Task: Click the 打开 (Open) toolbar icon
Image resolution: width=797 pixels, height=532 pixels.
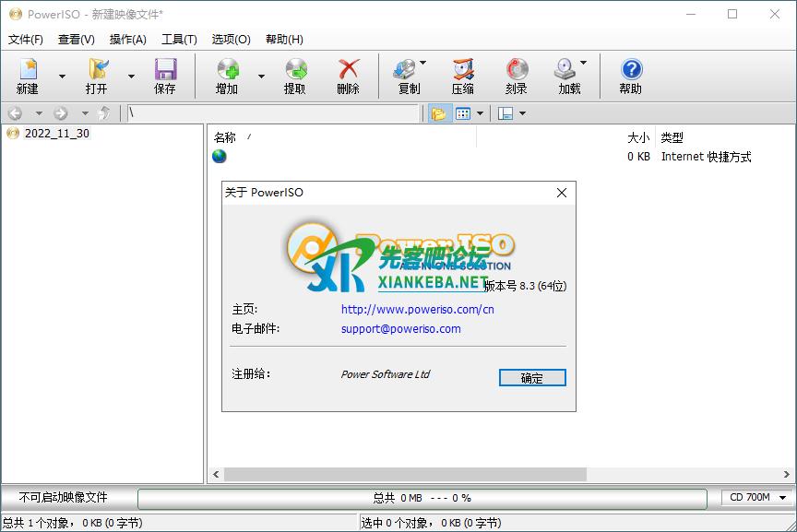Action: click(x=97, y=70)
